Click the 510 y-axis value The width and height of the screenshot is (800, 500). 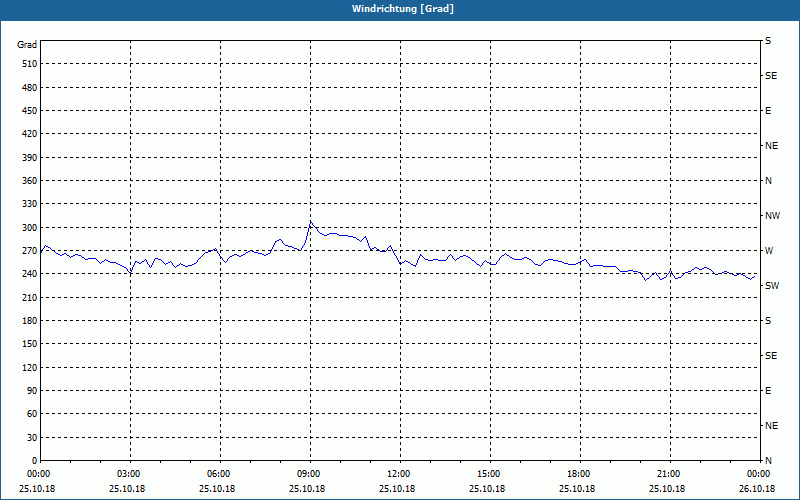tap(29, 64)
